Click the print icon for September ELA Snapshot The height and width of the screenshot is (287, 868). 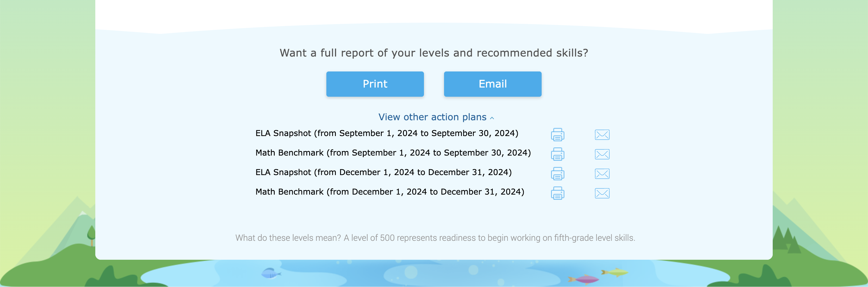(557, 134)
